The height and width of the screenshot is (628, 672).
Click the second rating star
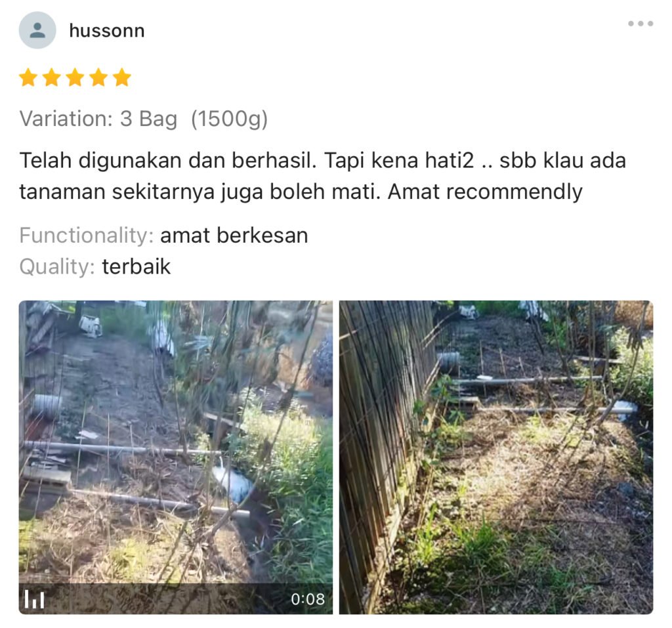point(52,77)
